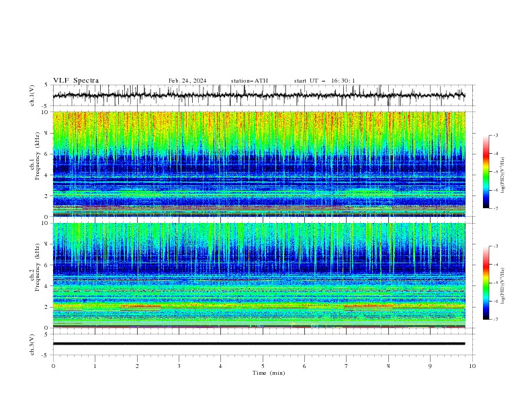Click the "6" kHz tick on ch.2 axis
The image size is (532, 411).
click(x=47, y=265)
